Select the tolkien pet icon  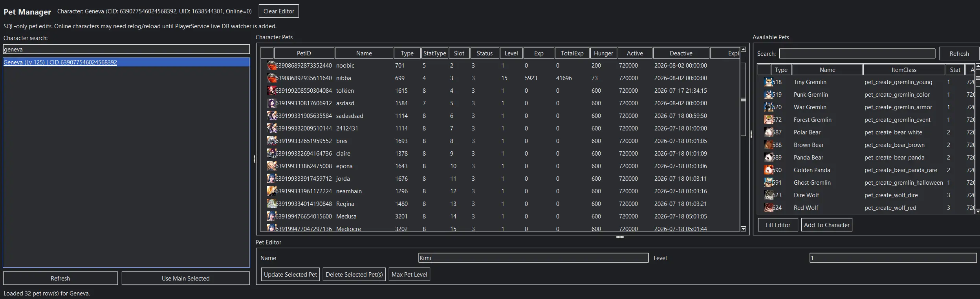(x=271, y=91)
